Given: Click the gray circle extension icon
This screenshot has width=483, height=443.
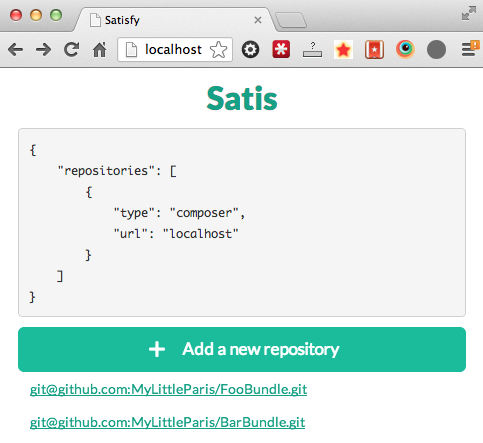Looking at the screenshot, I should tap(436, 50).
